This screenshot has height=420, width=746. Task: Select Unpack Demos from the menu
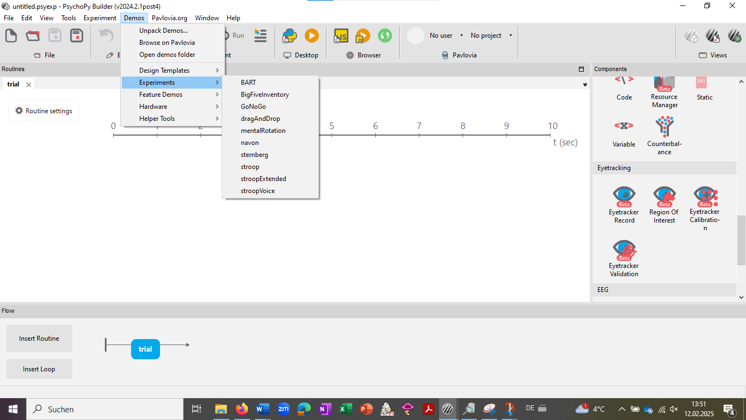coord(163,31)
